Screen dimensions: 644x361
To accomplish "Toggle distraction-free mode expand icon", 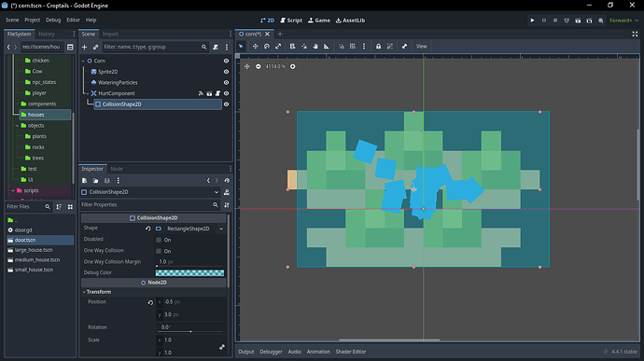I will 635,35.
